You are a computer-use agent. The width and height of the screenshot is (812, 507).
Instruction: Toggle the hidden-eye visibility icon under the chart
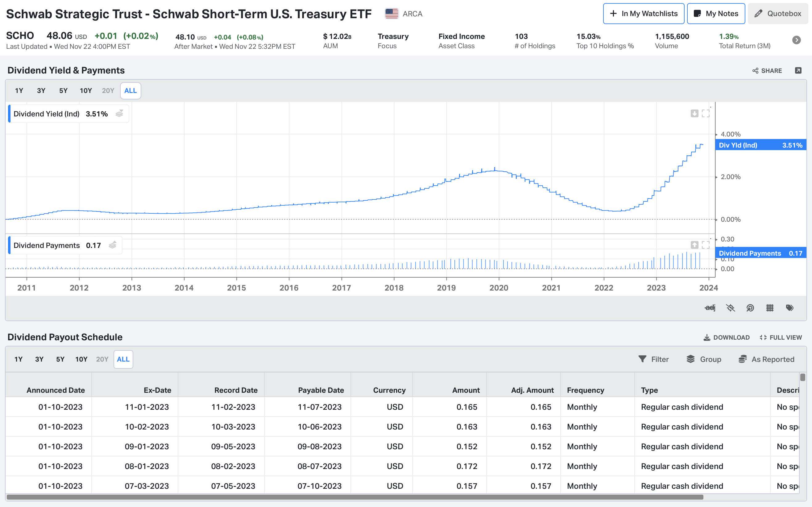tap(730, 308)
